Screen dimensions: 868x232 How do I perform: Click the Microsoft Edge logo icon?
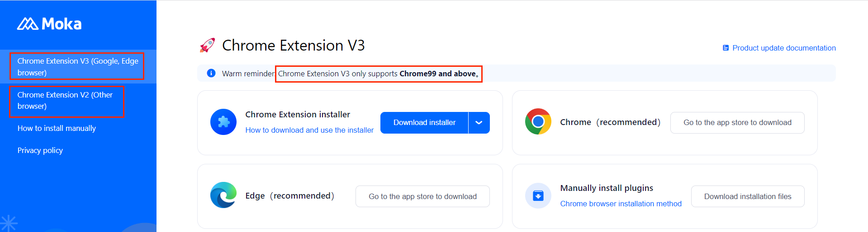[223, 195]
